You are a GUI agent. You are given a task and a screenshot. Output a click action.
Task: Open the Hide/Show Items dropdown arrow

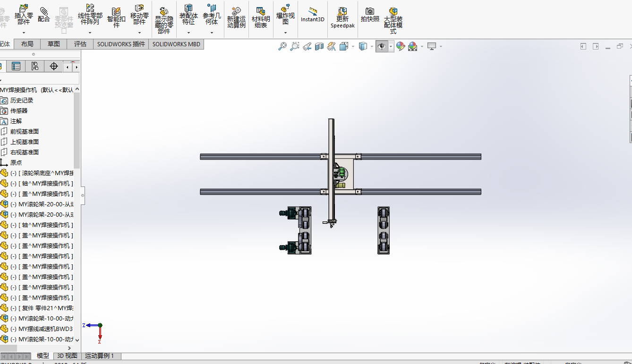coord(391,46)
